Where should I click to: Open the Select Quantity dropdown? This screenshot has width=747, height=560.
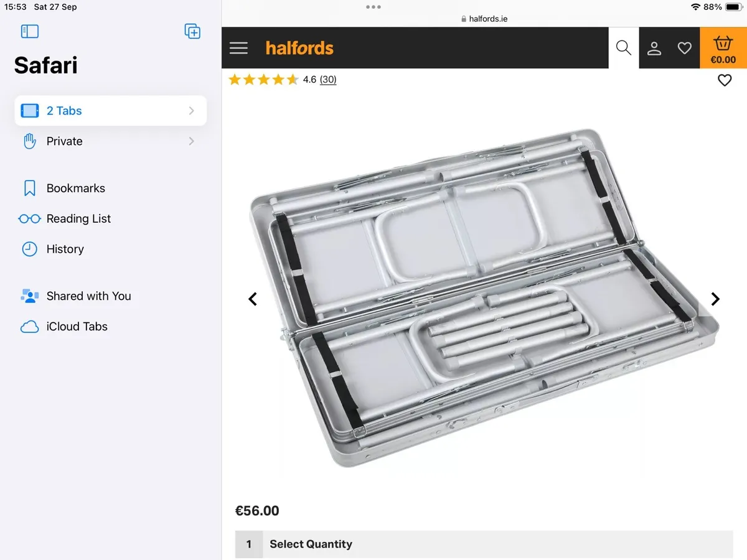tap(484, 544)
